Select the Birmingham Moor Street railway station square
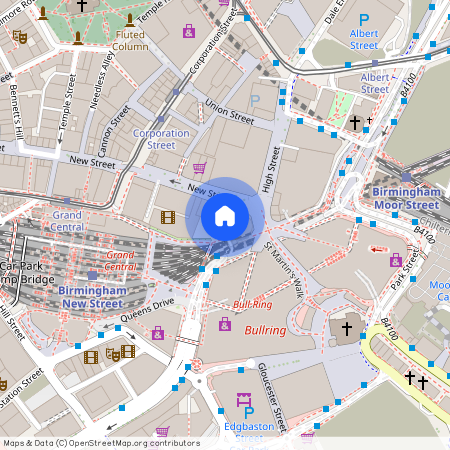 (406, 177)
